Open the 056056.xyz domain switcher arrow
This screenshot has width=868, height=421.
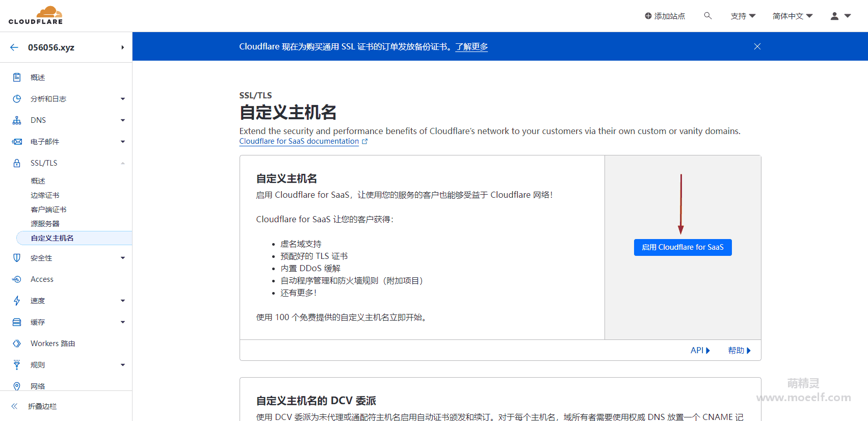pos(123,47)
